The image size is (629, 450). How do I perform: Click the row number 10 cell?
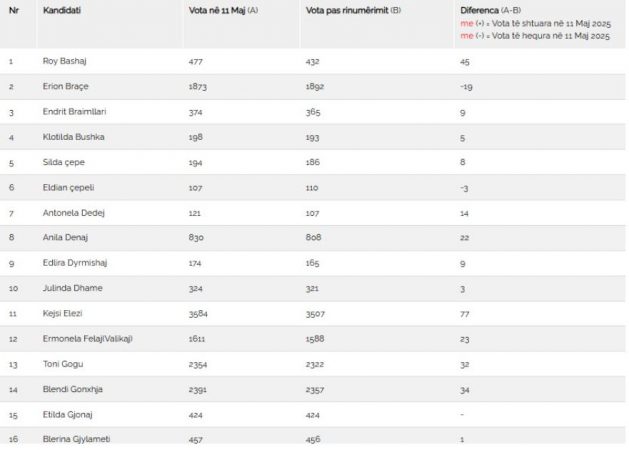coord(13,288)
